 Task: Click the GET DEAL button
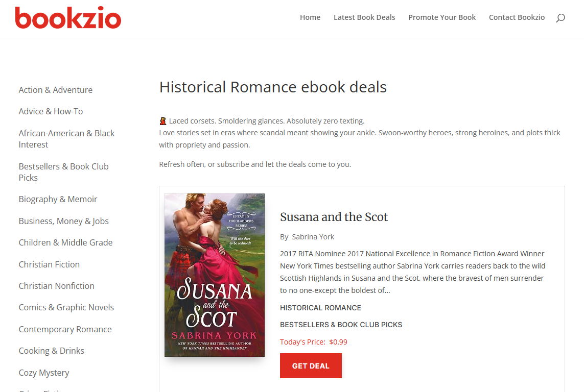311,365
